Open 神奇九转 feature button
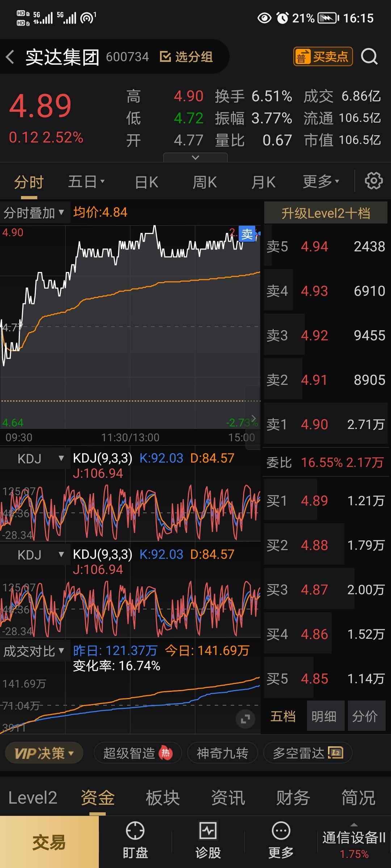Viewport: 391px width, 868px height. [222, 753]
